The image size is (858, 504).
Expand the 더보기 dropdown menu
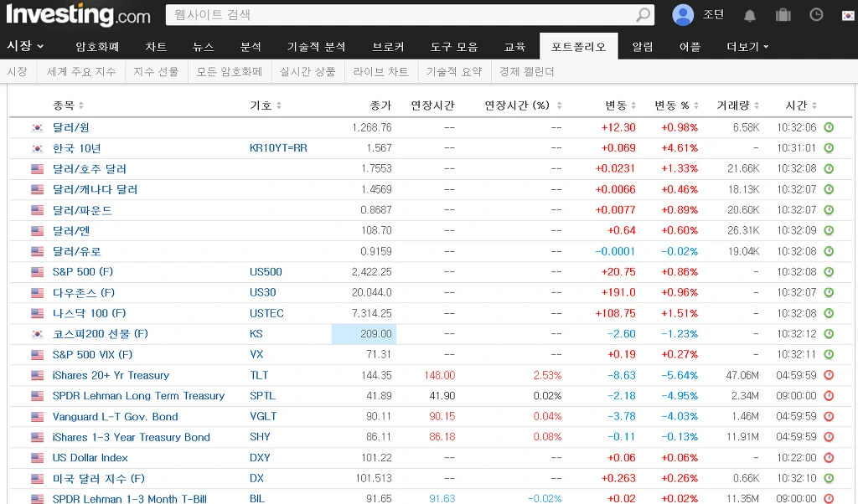point(747,46)
